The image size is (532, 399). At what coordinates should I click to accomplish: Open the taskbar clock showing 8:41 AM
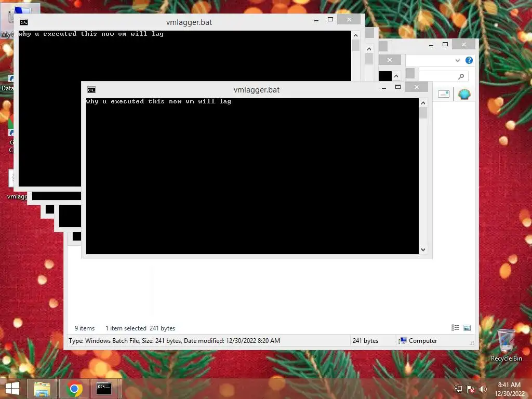point(509,389)
